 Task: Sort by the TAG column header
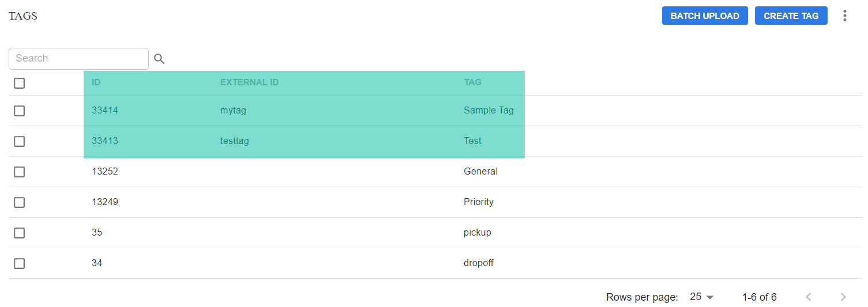472,82
